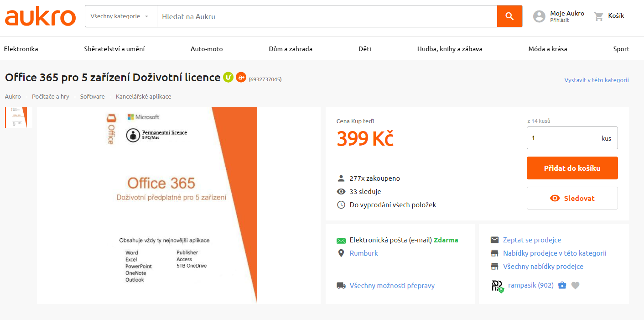Open the Všechny kategorie dropdown
The height and width of the screenshot is (320, 644).
tap(121, 16)
